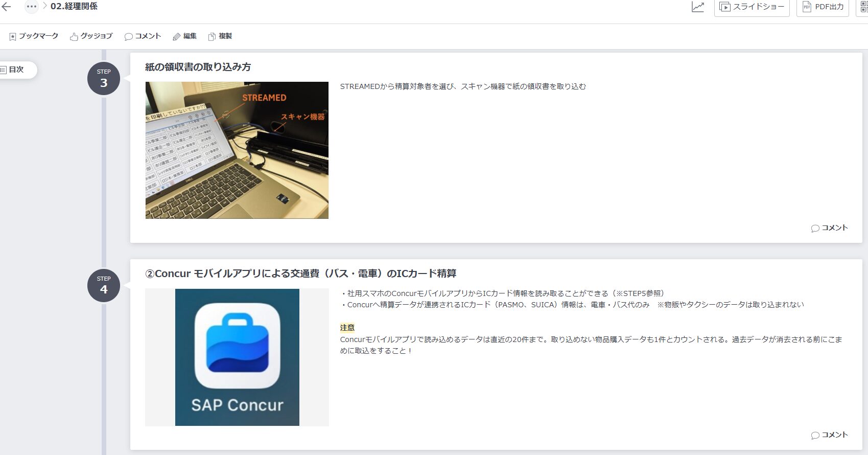Enlarge the SAP Concur app image
The height and width of the screenshot is (455, 868).
237,357
